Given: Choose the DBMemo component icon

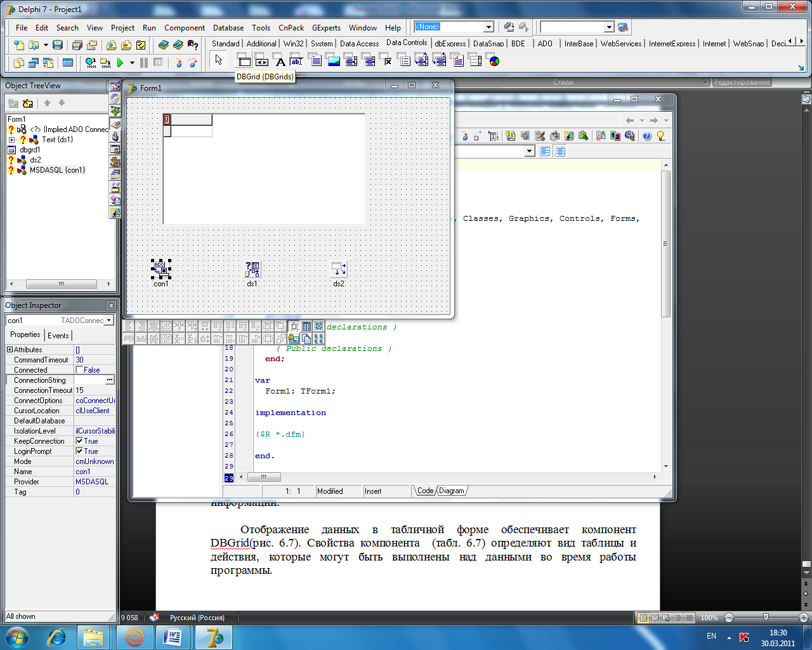Looking at the screenshot, I should [x=315, y=60].
